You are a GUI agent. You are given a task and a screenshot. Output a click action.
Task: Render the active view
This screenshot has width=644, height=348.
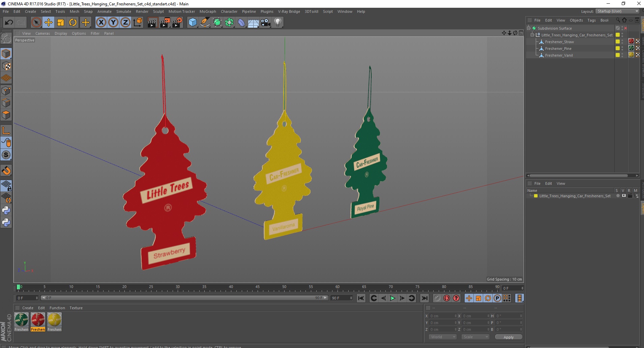click(x=152, y=23)
